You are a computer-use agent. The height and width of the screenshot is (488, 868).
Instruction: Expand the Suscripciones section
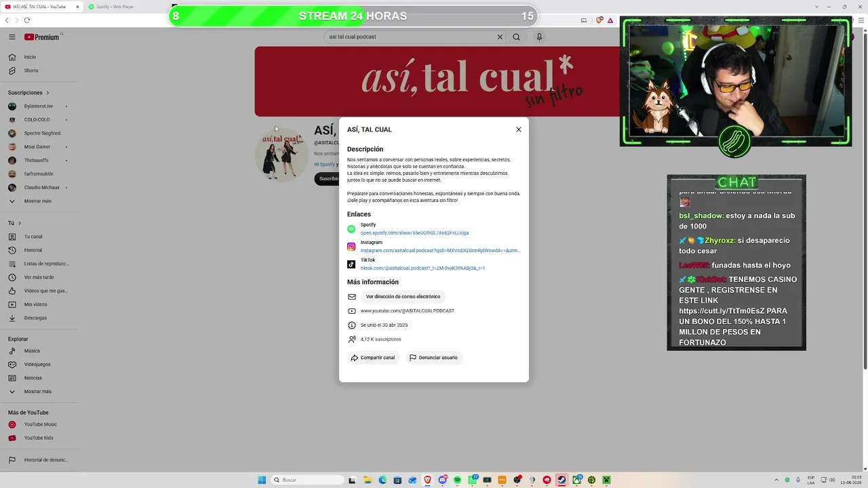28,93
